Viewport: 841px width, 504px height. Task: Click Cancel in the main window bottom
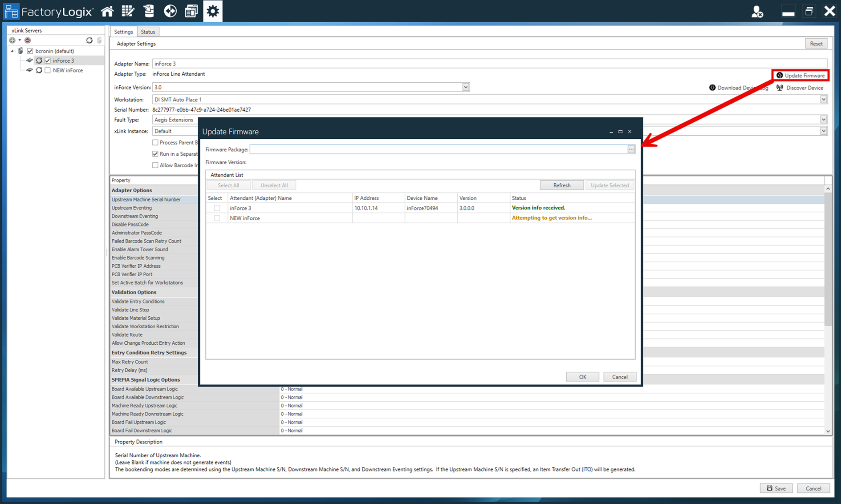(x=813, y=488)
